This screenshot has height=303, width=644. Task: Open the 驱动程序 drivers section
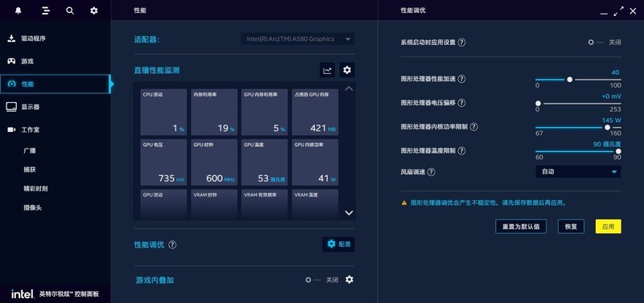[55, 39]
